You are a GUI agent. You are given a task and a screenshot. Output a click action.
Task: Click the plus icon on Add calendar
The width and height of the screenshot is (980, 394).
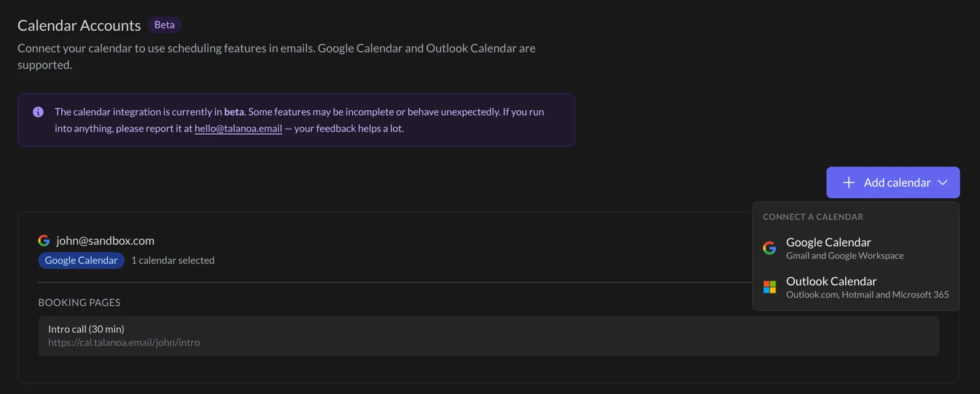848,182
